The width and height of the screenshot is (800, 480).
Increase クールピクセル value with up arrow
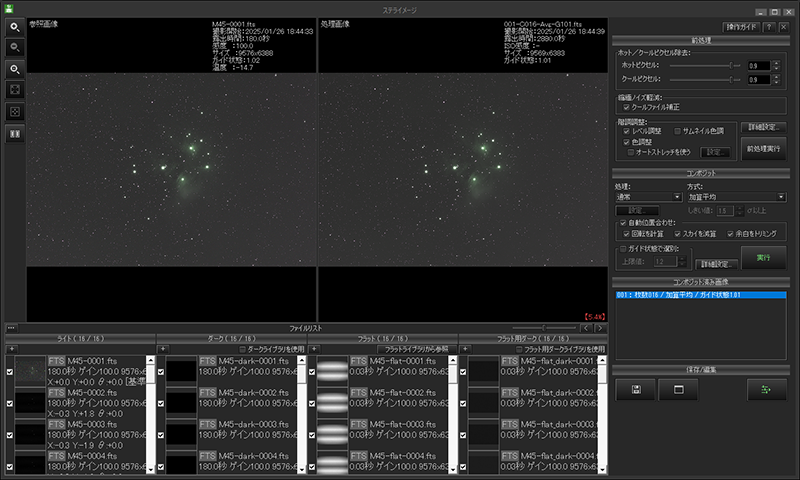pyautogui.click(x=777, y=77)
